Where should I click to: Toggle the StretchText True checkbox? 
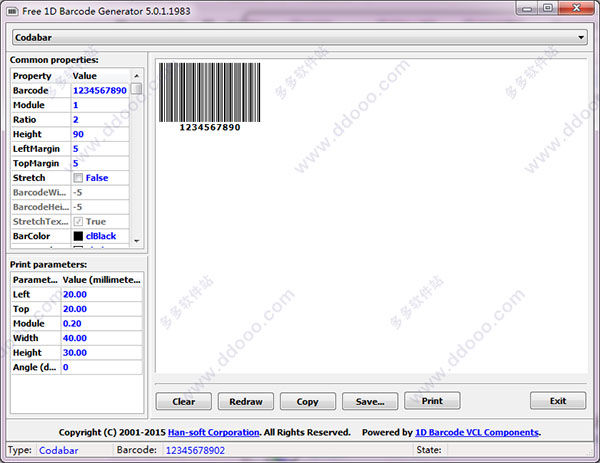tap(78, 222)
